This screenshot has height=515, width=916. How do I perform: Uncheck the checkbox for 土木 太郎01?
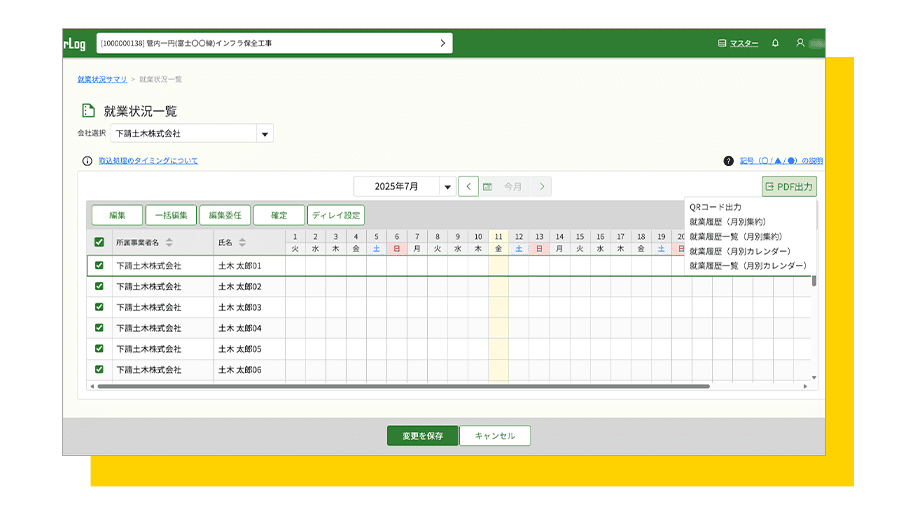click(x=99, y=266)
